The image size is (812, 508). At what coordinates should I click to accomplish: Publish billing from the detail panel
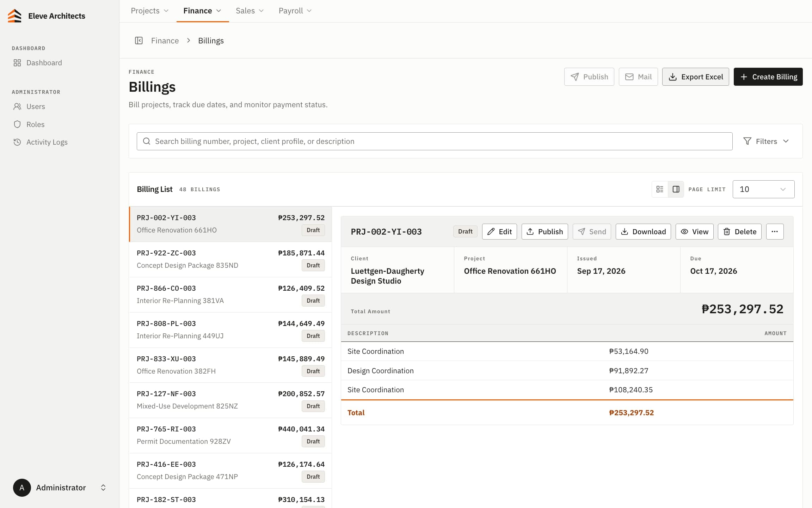(545, 232)
